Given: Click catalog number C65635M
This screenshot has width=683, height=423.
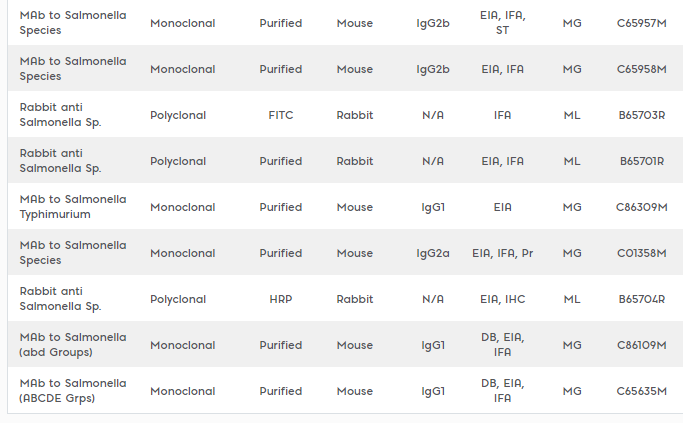Looking at the screenshot, I should [x=641, y=391].
